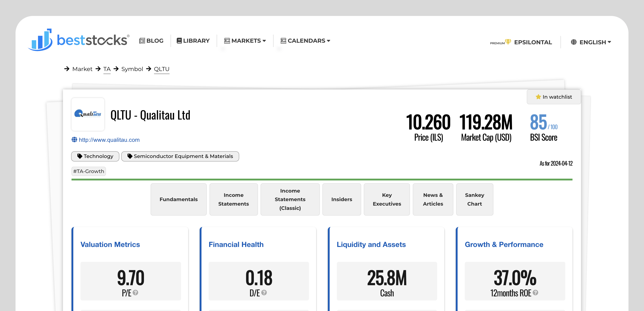This screenshot has height=311, width=644.
Task: Open the Key Executives tab
Action: point(387,199)
